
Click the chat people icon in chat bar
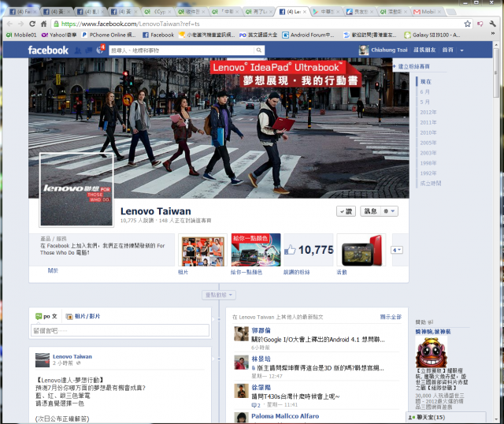click(x=411, y=417)
